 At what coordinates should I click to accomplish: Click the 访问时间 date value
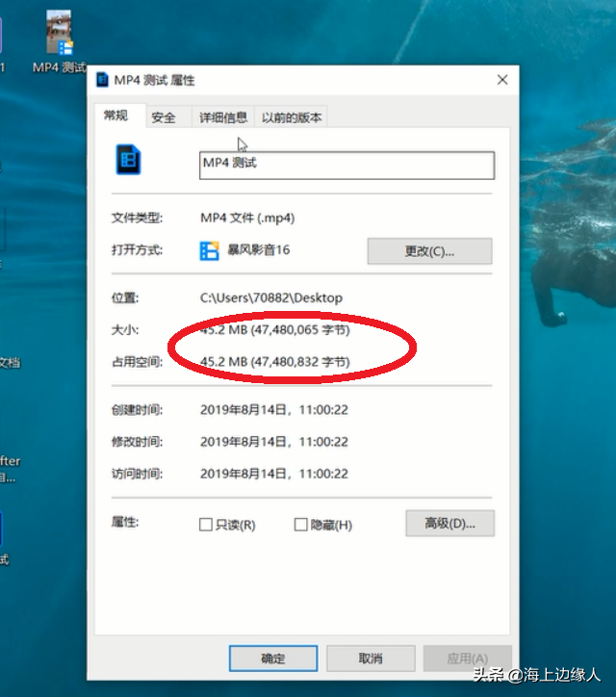(273, 474)
